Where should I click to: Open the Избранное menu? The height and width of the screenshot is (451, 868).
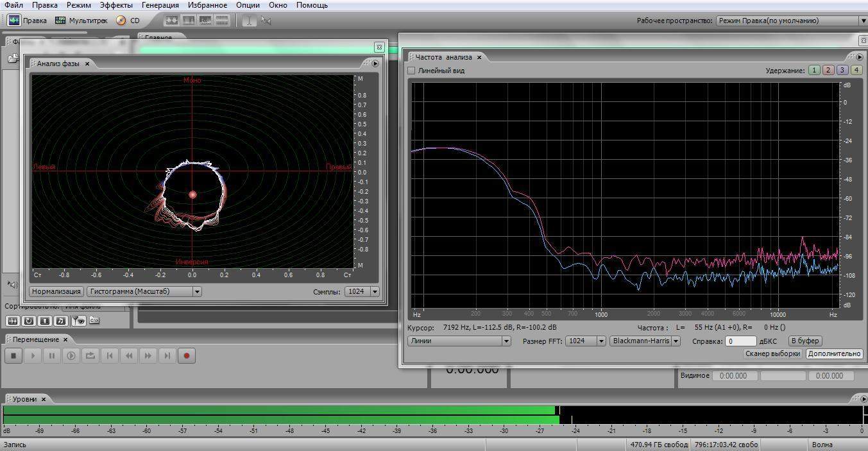pos(208,5)
